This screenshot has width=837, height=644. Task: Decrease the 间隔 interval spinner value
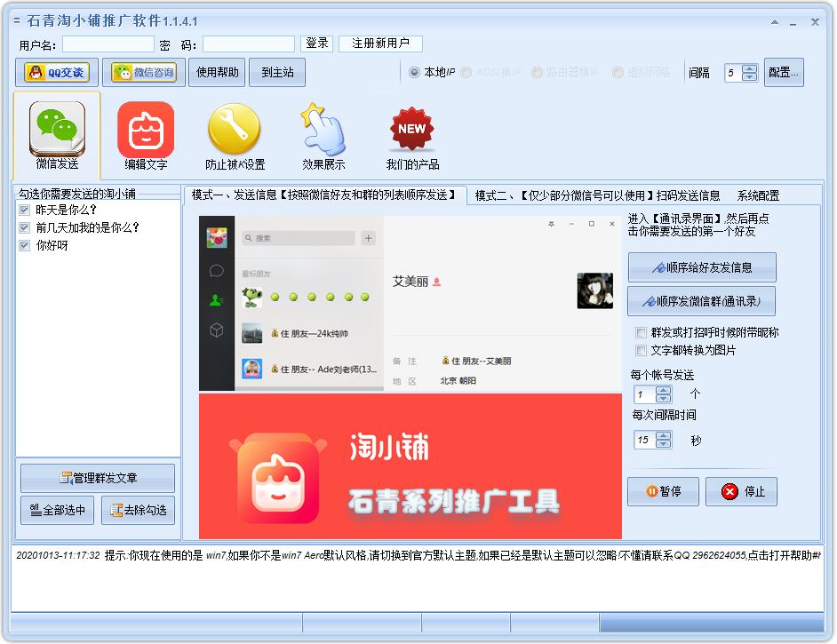click(x=749, y=76)
